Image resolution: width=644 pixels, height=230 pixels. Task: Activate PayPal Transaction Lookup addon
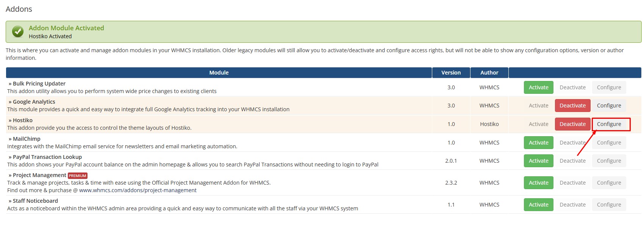click(538, 161)
